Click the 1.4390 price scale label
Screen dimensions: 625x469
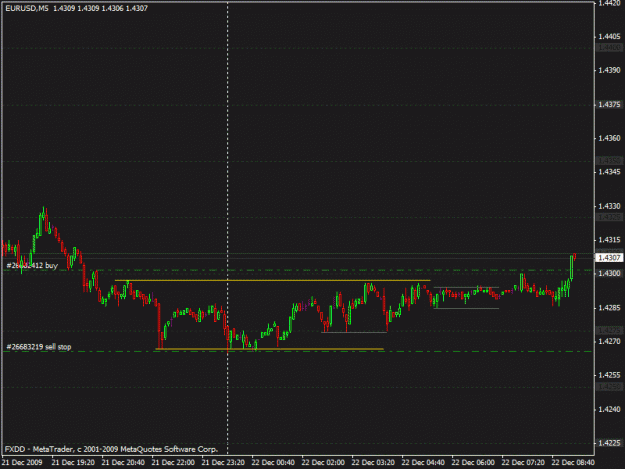point(609,70)
